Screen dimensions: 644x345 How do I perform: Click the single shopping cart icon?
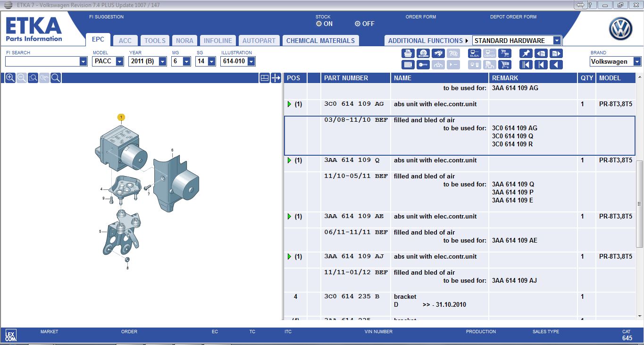[505, 65]
